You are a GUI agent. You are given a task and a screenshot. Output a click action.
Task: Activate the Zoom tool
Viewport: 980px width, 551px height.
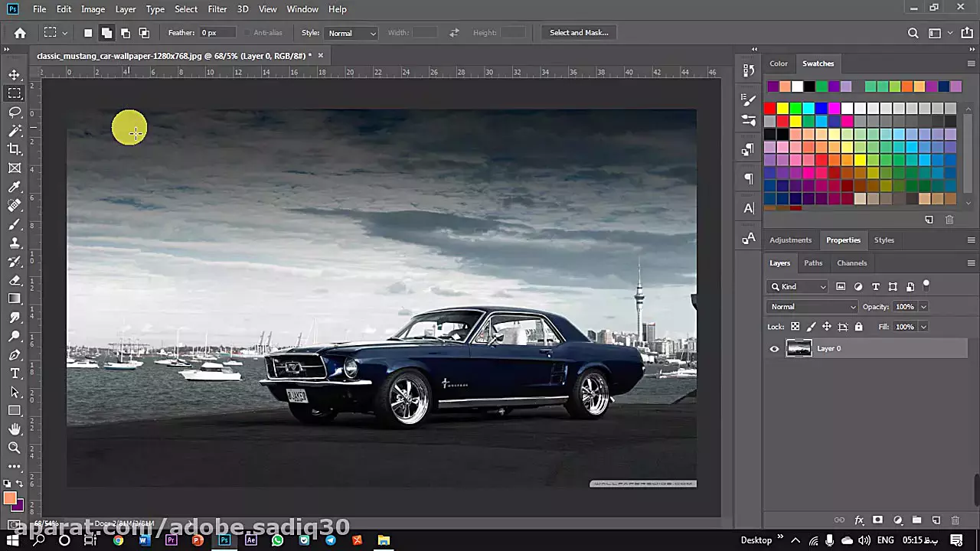15,448
